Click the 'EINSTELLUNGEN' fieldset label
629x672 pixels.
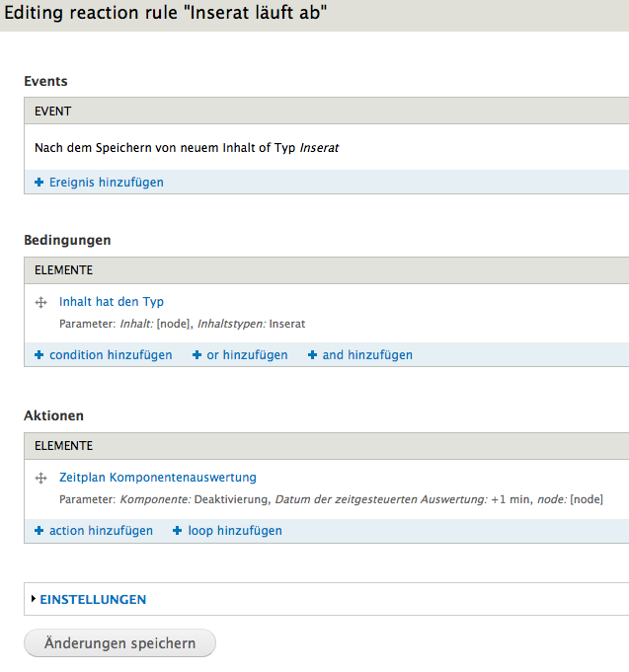point(93,599)
